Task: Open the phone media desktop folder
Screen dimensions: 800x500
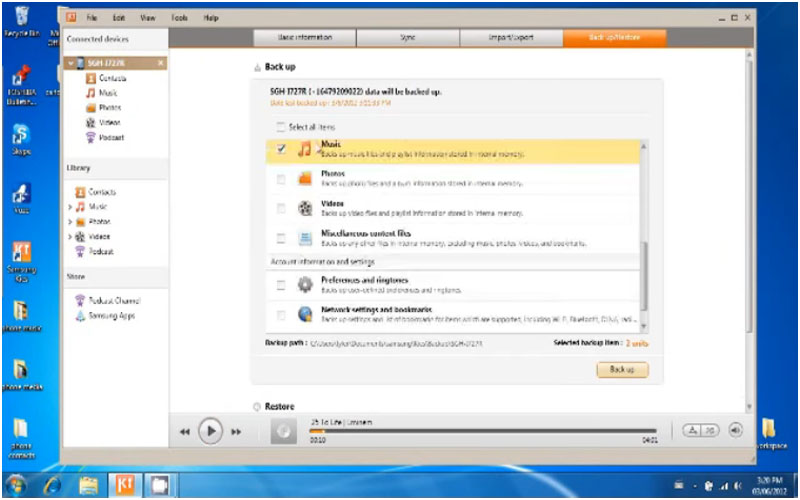Action: [x=21, y=374]
